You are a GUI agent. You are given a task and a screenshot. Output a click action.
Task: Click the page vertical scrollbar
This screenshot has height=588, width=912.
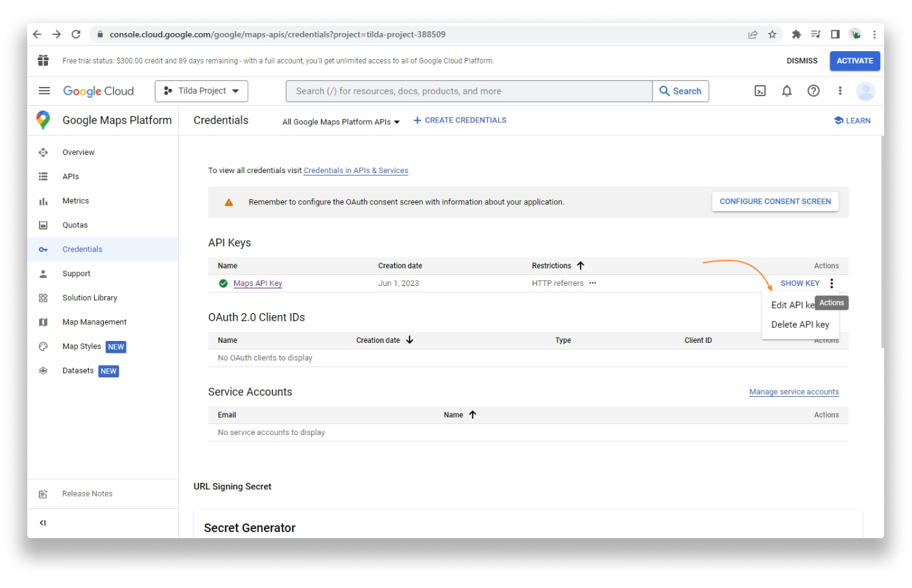882,241
